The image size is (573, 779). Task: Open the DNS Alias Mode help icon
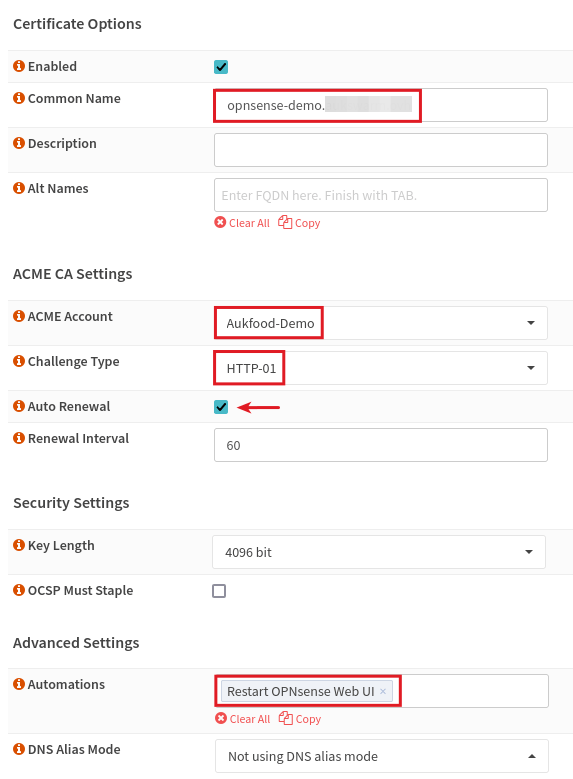point(19,749)
